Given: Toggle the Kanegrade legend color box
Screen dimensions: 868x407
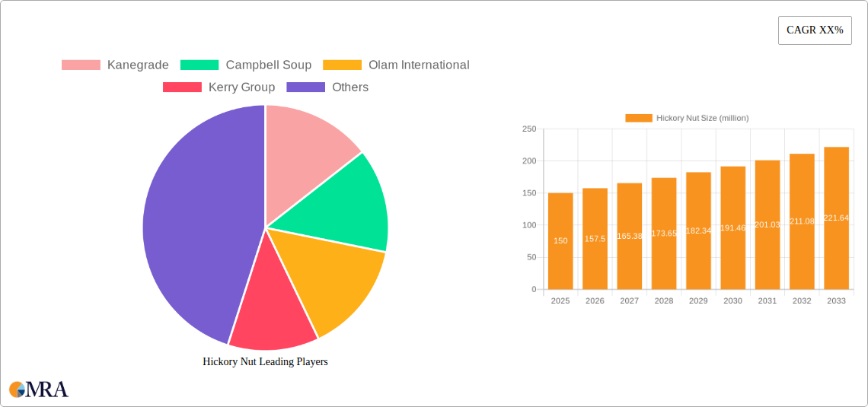Looking at the screenshot, I should (x=81, y=65).
